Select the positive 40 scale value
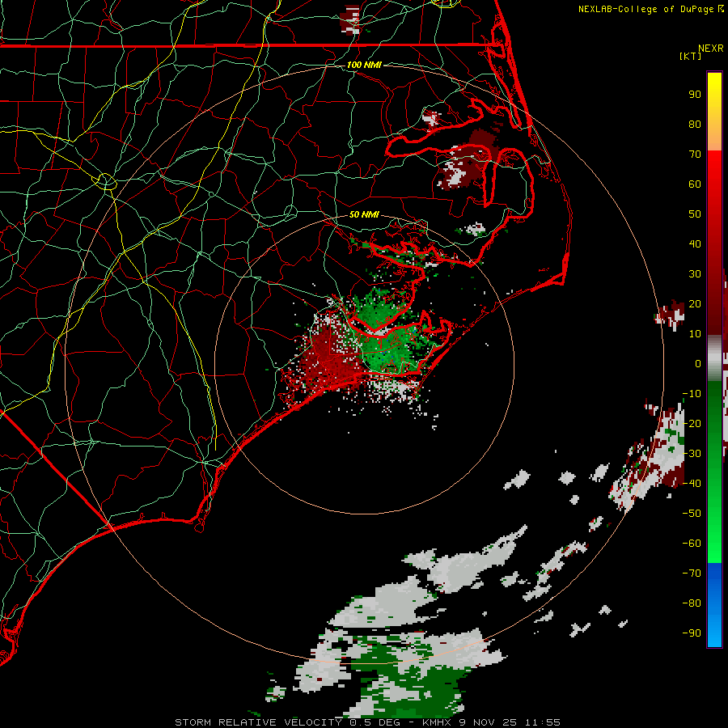The height and width of the screenshot is (728, 728). click(695, 244)
